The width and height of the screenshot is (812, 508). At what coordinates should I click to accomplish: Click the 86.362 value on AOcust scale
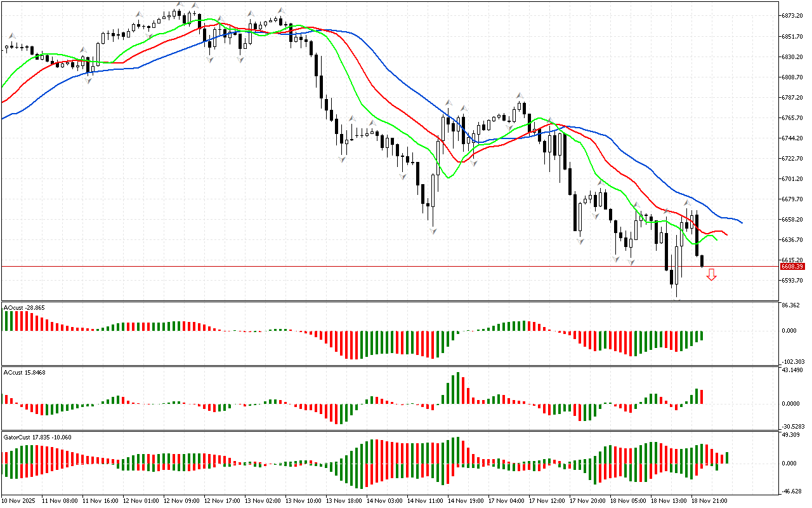pos(792,305)
